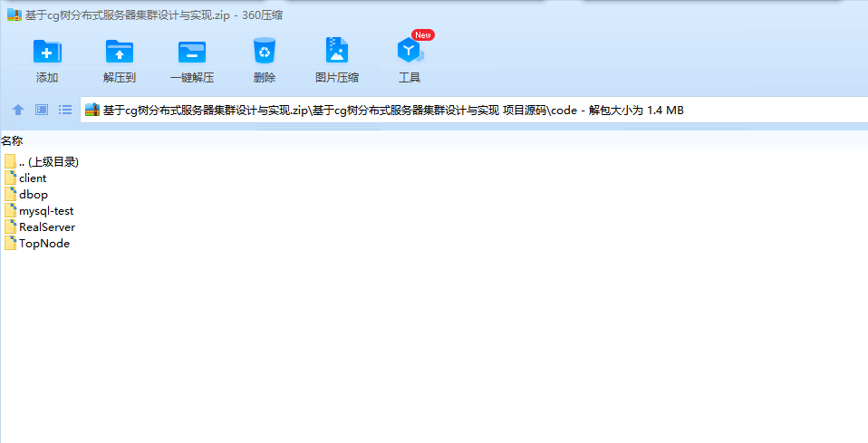Select the client folder icon
Screen dimensions: 868x443
tap(11, 178)
